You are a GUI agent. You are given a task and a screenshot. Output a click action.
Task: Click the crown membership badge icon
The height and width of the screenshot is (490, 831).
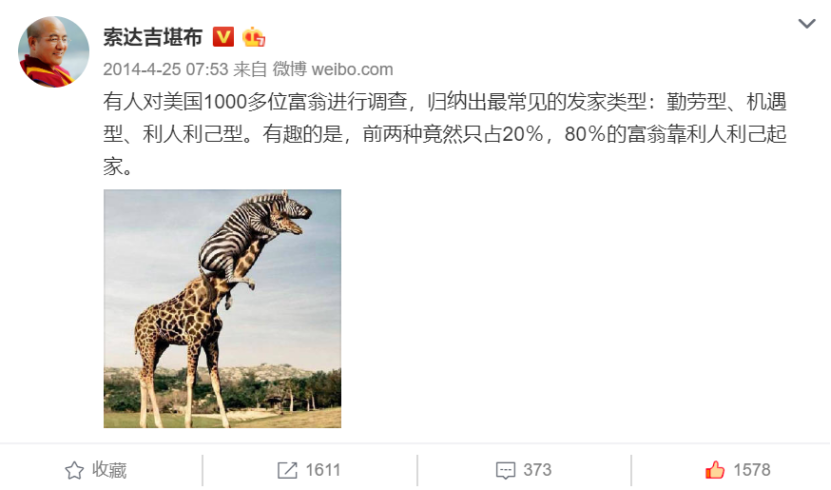click(253, 37)
